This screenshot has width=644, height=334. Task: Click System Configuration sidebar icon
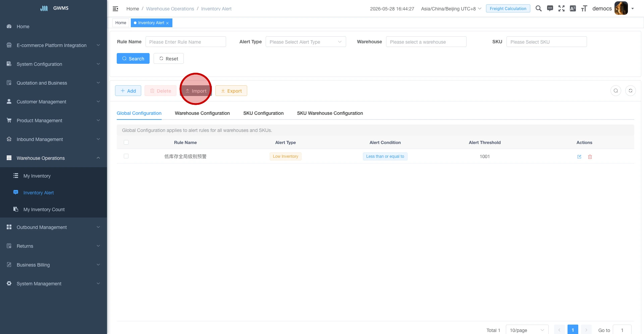pyautogui.click(x=9, y=64)
